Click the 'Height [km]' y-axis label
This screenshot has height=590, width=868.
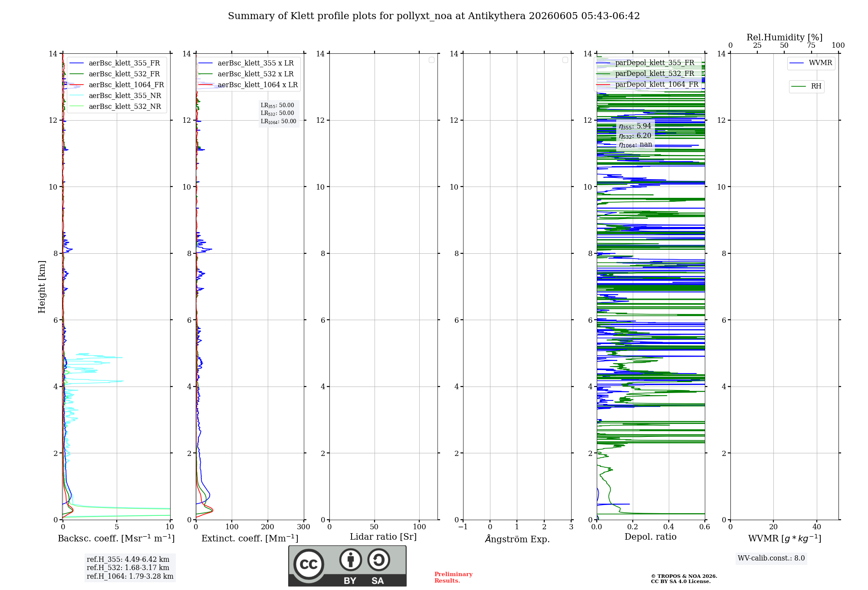(42, 287)
